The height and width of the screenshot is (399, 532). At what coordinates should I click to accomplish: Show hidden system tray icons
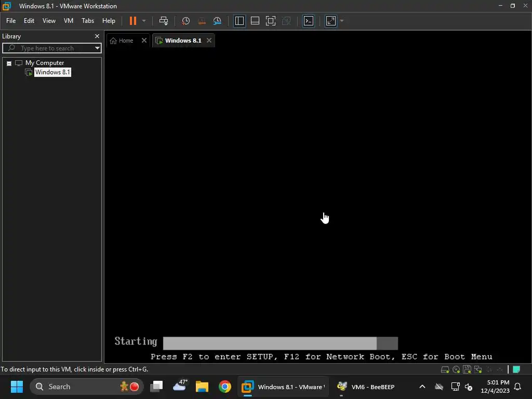coord(422,387)
